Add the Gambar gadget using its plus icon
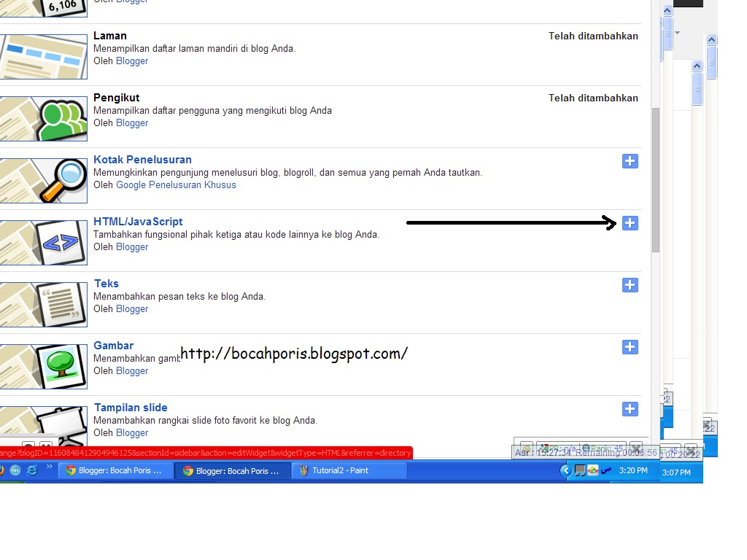This screenshot has height=560, width=747. click(x=630, y=346)
